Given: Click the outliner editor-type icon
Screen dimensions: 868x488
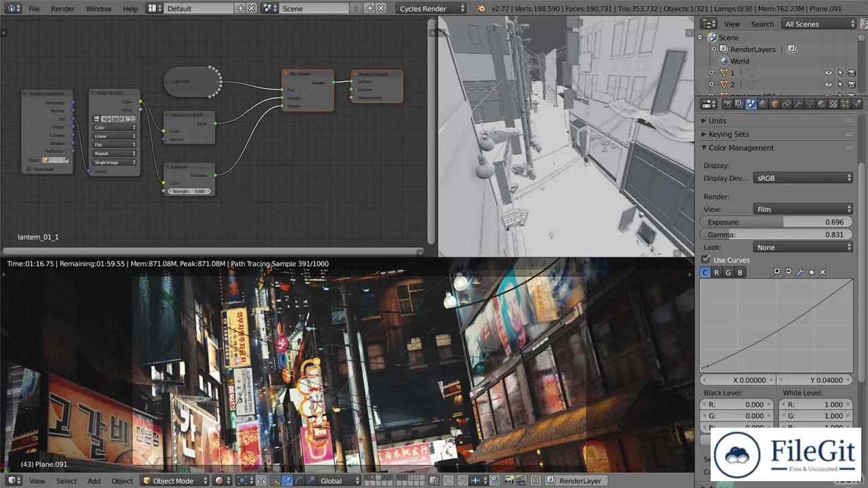Looking at the screenshot, I should point(709,24).
